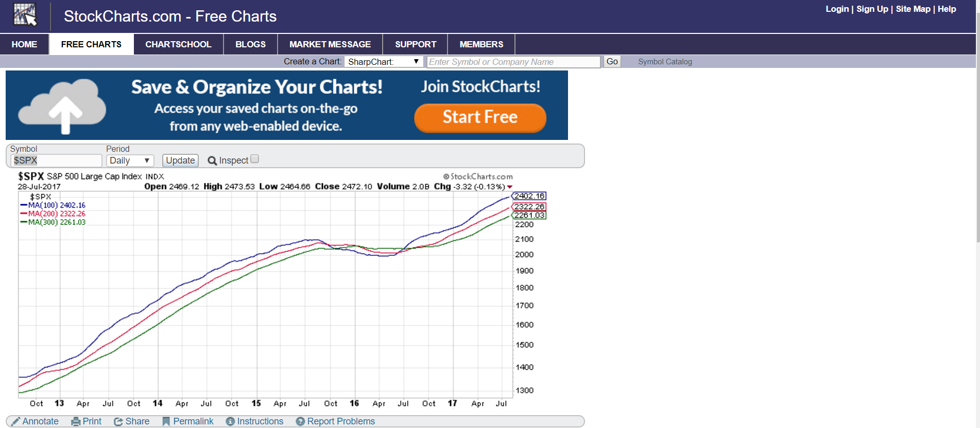
Task: Click the Annotate link text
Action: (x=41, y=421)
